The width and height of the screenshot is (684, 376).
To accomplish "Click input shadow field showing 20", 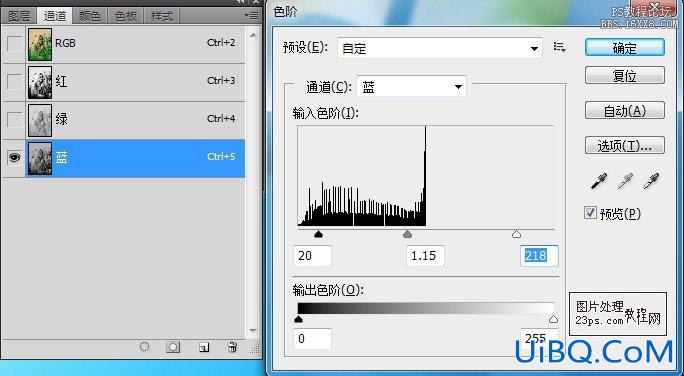I will 312,256.
